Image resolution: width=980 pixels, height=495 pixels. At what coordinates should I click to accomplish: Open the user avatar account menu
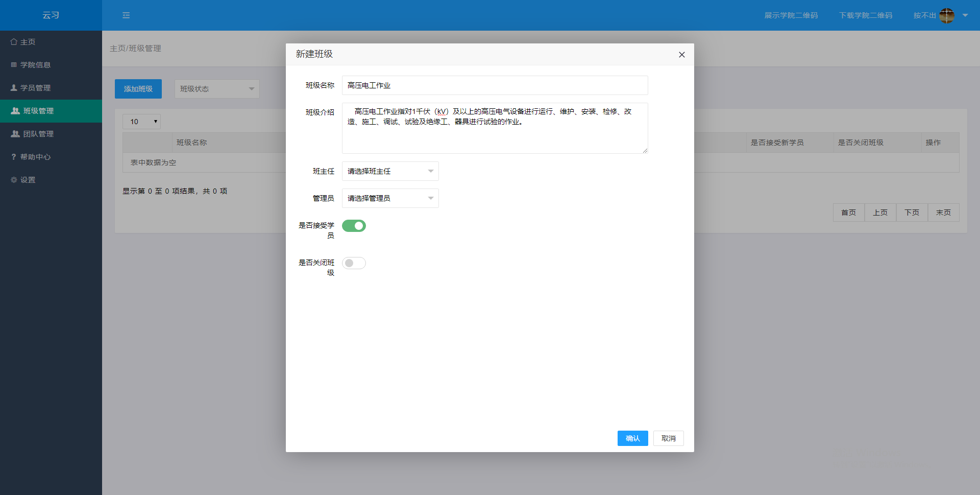[x=947, y=15]
